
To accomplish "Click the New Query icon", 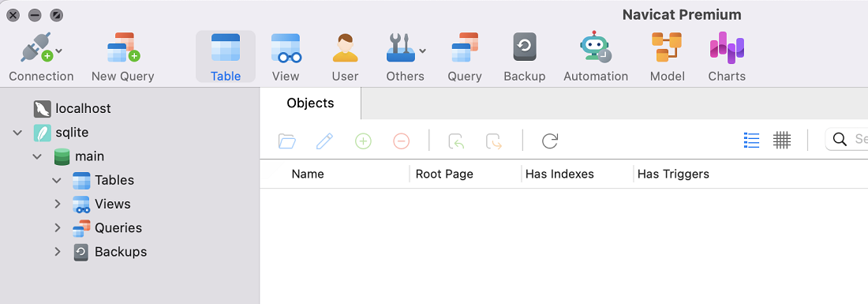I will tap(123, 47).
